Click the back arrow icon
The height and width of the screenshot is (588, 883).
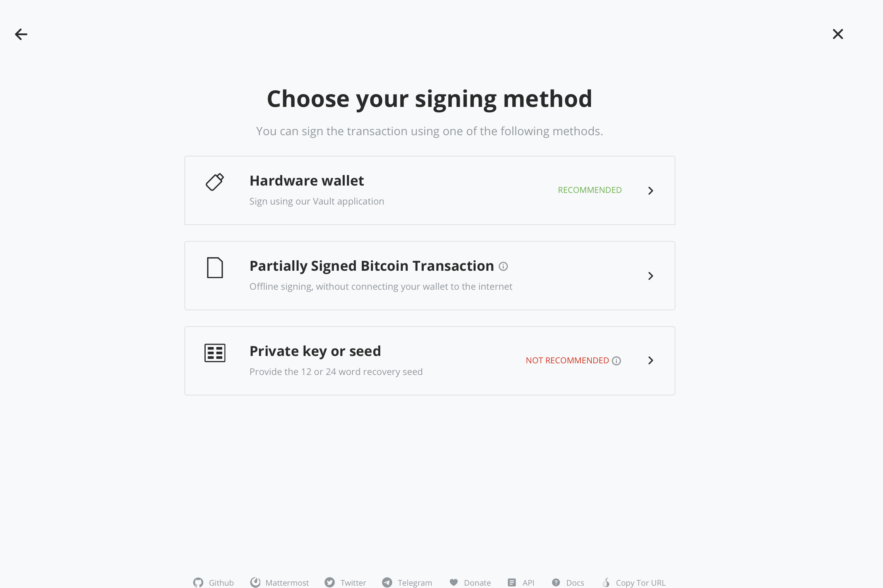(21, 34)
